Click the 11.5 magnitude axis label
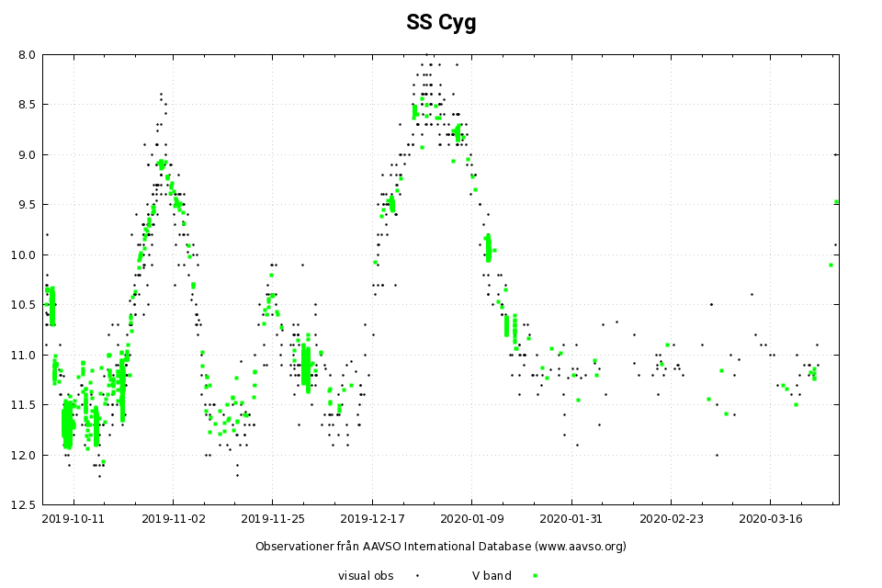This screenshot has height=588, width=882. click(23, 404)
